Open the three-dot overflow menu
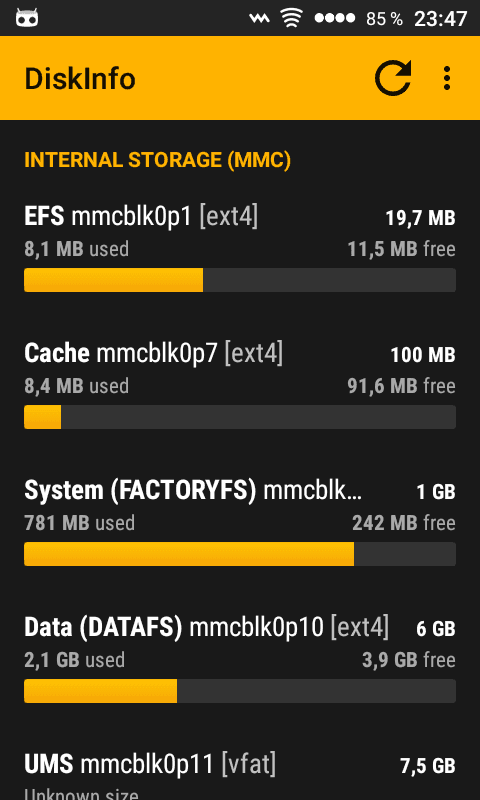Image resolution: width=480 pixels, height=800 pixels. pyautogui.click(x=447, y=78)
